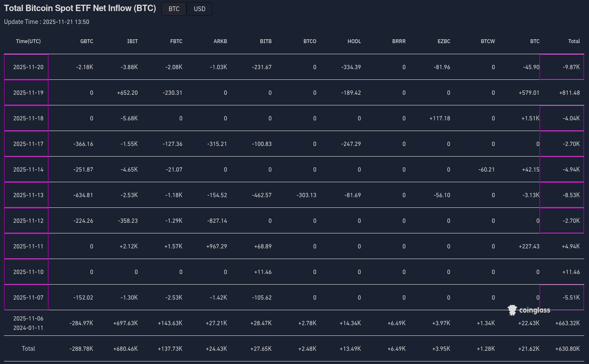Click the Total Bitcoin Spot ETF Net Inflow heading
The width and height of the screenshot is (589, 364).
80,8
